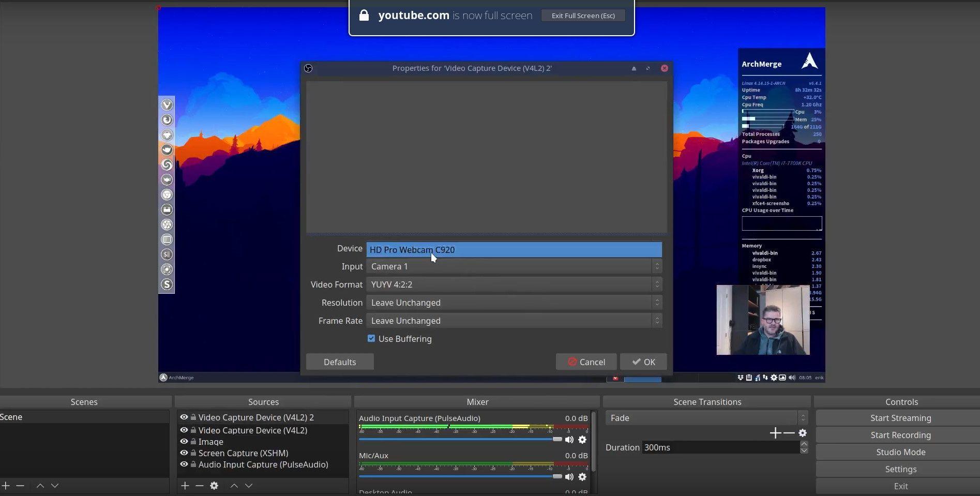
Task: Add a new source with the plus icon
Action: (185, 486)
